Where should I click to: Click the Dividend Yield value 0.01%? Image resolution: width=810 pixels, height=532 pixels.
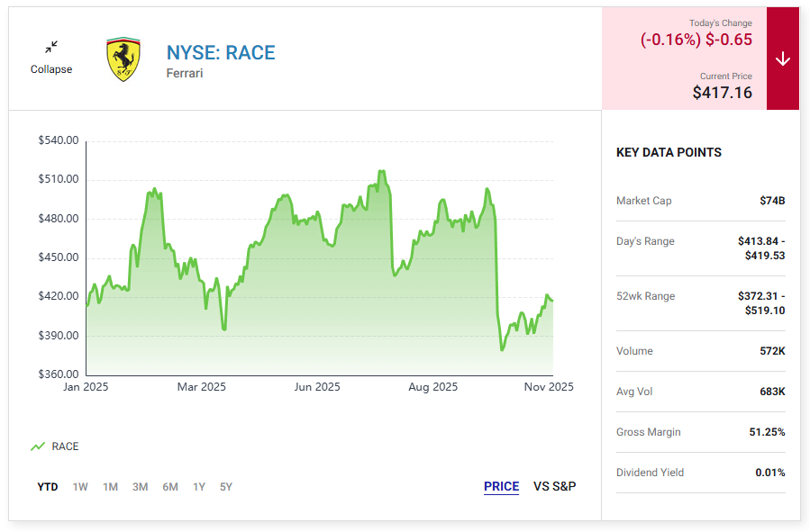[769, 473]
